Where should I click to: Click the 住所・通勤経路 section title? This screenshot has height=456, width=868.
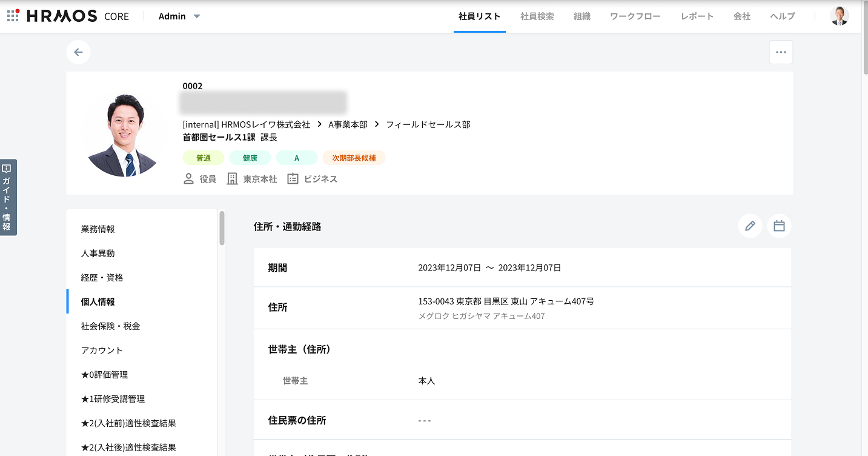[288, 227]
